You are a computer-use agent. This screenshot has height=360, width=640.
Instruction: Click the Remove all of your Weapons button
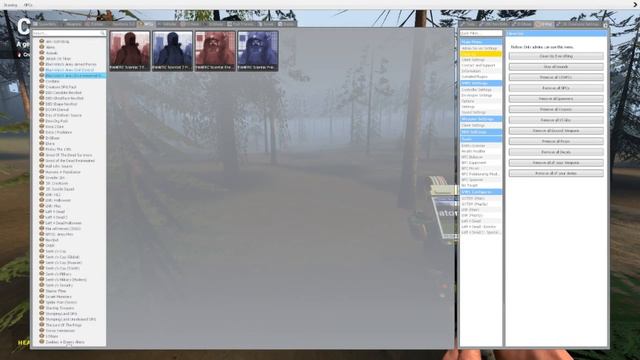556,162
